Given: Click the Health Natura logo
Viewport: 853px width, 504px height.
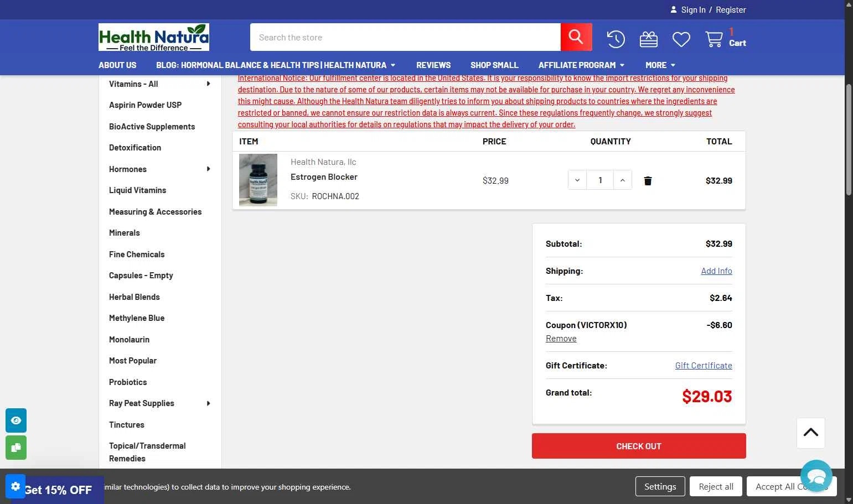Looking at the screenshot, I should (x=154, y=37).
